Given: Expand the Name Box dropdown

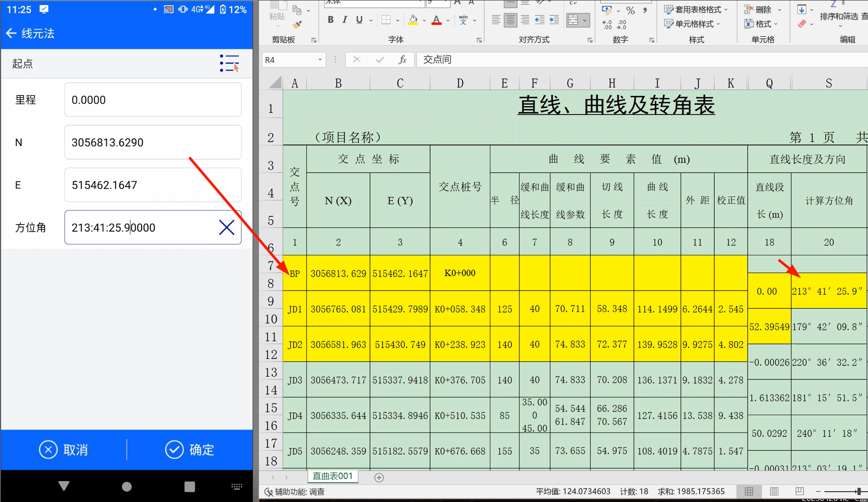Looking at the screenshot, I should click(320, 60).
